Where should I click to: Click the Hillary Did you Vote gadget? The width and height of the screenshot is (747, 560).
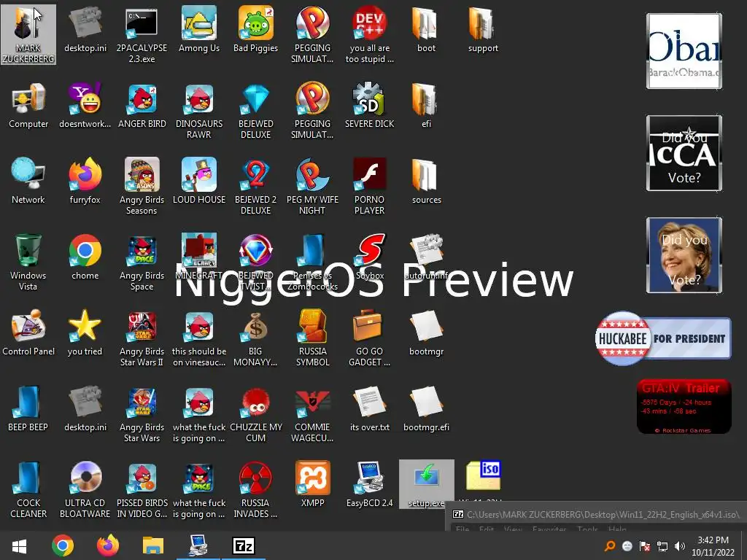[684, 255]
